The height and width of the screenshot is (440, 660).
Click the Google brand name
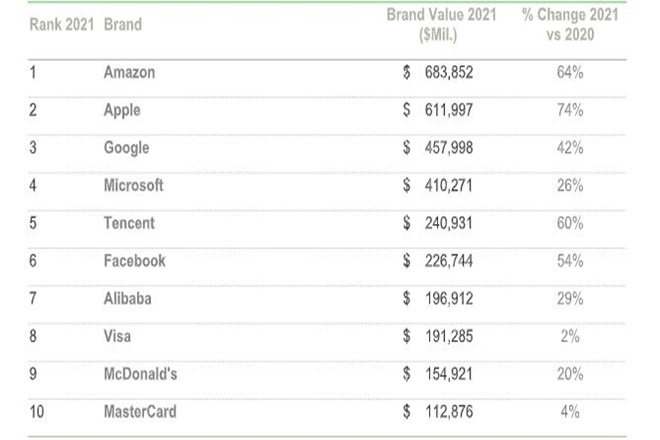click(126, 148)
